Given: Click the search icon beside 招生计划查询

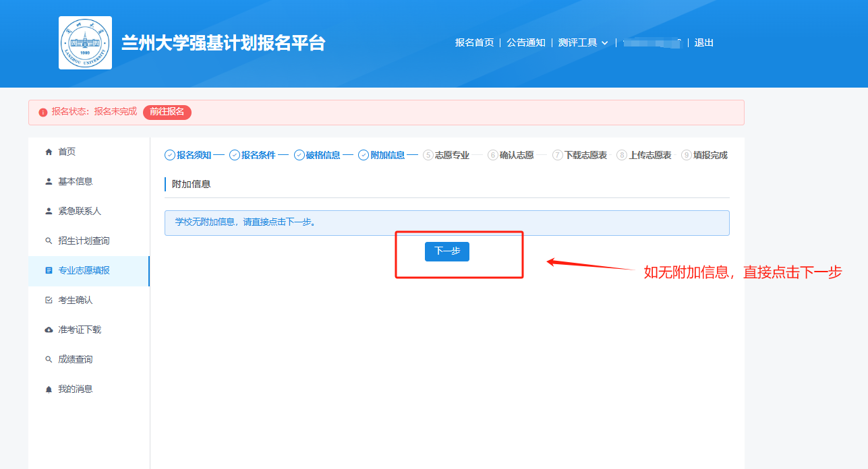Looking at the screenshot, I should 49,241.
